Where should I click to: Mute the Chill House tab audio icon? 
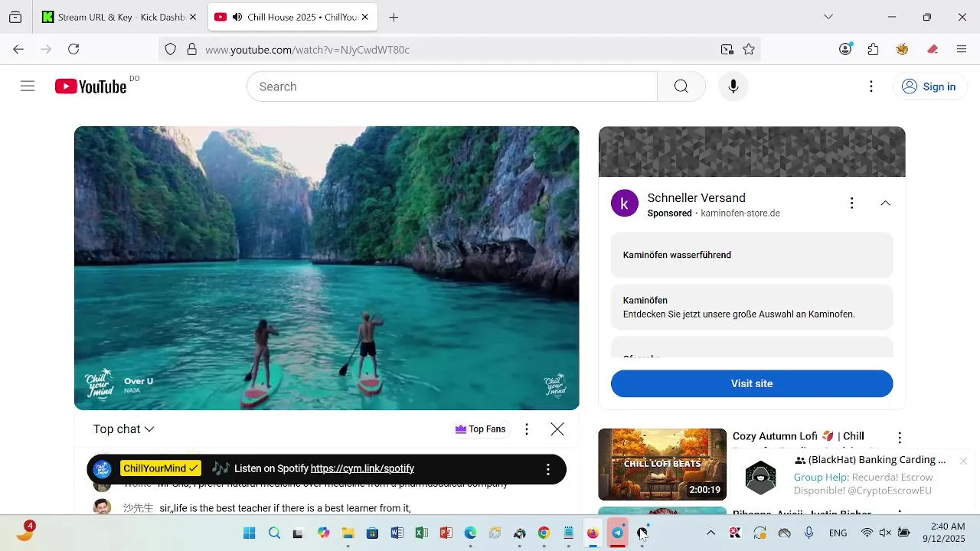(x=237, y=17)
